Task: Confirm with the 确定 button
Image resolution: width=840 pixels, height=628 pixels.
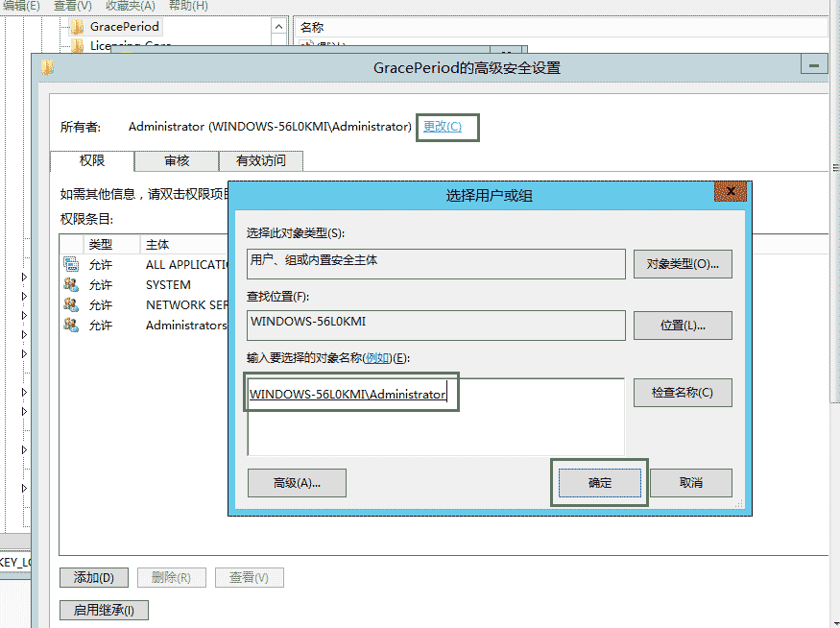Action: [599, 483]
